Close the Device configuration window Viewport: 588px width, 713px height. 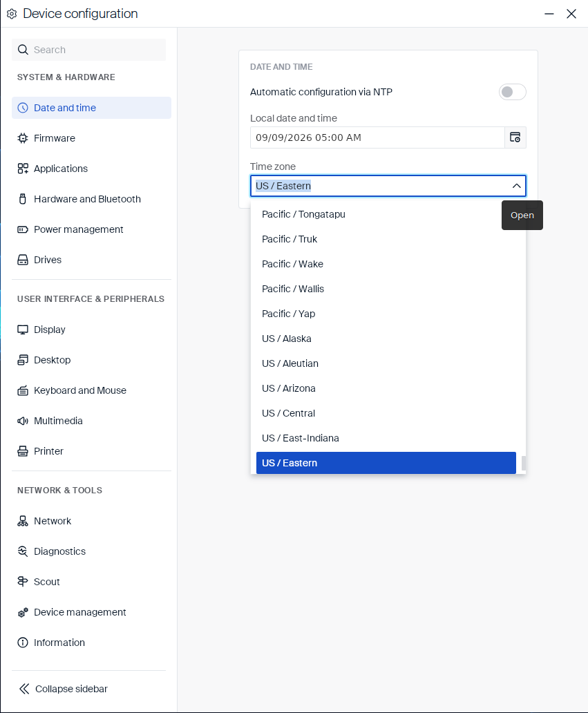(571, 14)
